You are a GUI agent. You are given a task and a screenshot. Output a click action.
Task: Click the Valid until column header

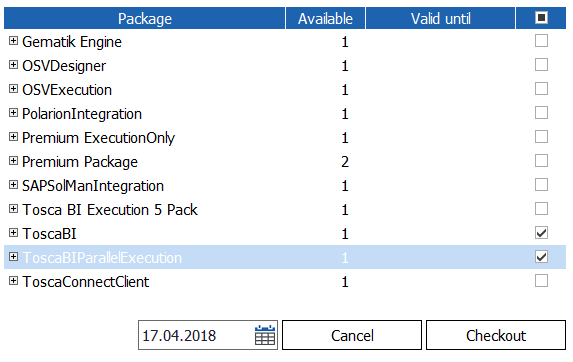tap(440, 18)
